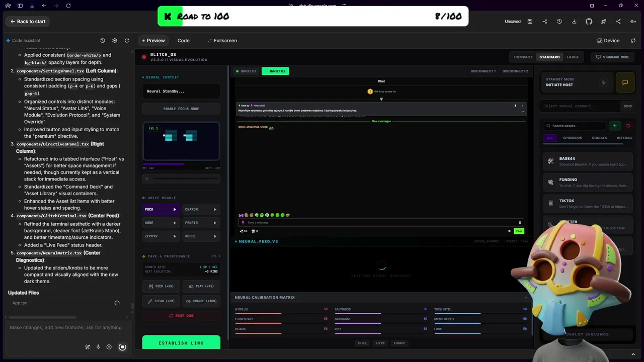This screenshot has height=362, width=644.
Task: Switch to Input 02 tab
Action: pyautogui.click(x=275, y=71)
